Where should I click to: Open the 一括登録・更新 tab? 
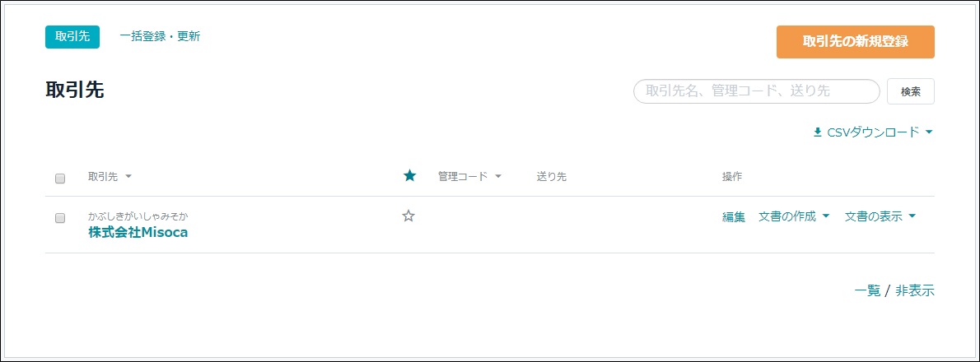click(160, 36)
